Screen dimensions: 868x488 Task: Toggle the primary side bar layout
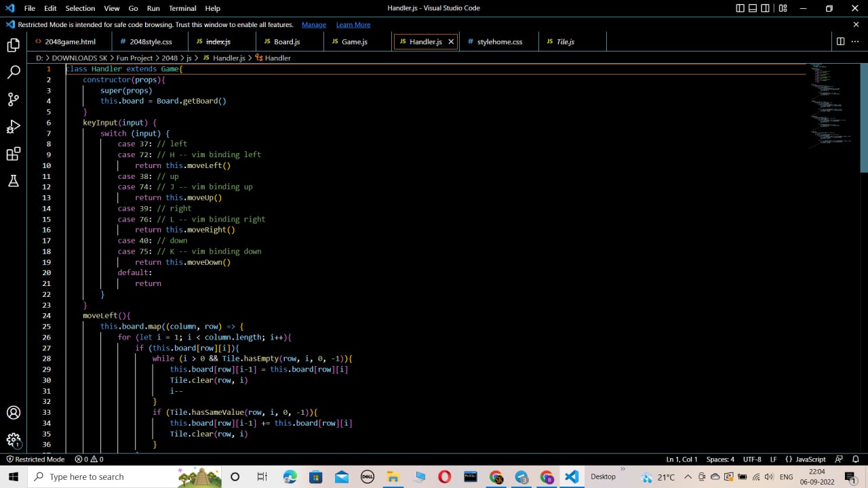(740, 8)
